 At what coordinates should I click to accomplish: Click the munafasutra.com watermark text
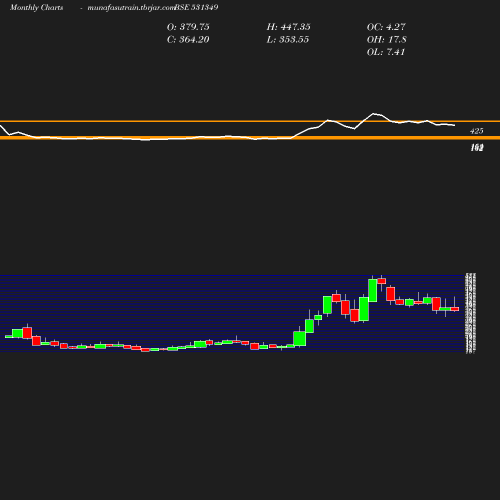pyautogui.click(x=131, y=7)
